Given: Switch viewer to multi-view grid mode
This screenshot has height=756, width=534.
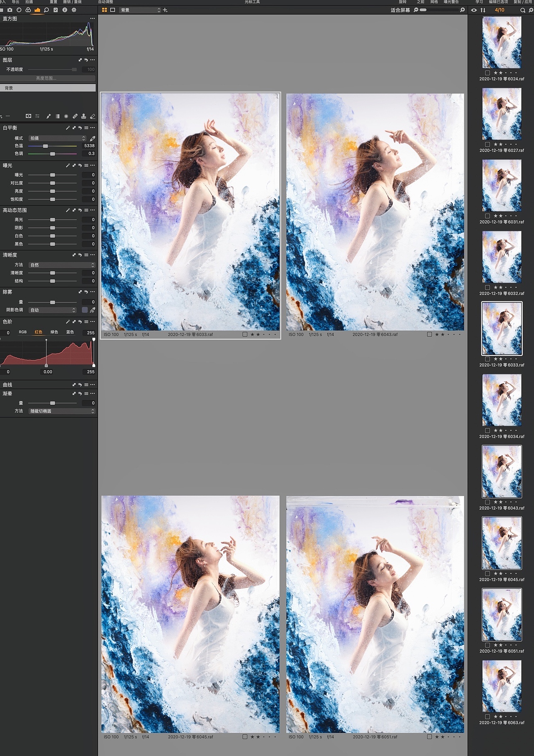Looking at the screenshot, I should coord(104,10).
